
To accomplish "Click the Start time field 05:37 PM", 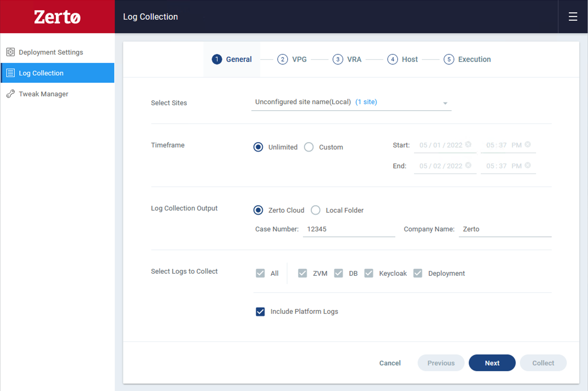I will pyautogui.click(x=508, y=145).
